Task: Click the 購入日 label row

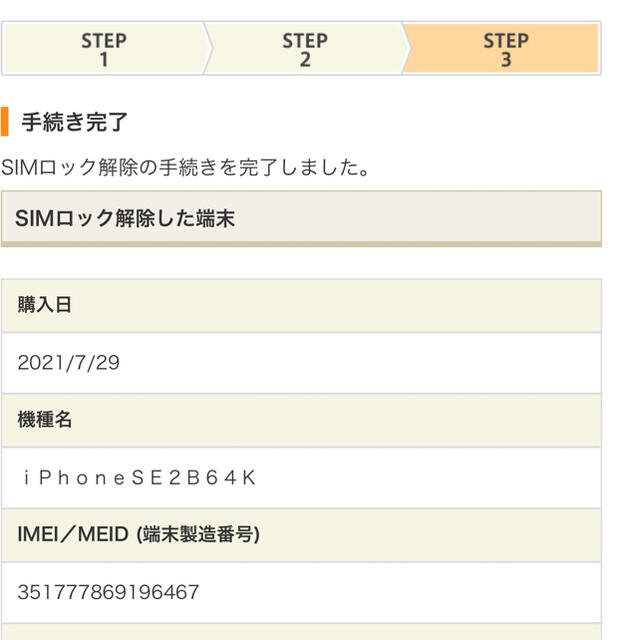Action: point(301,305)
